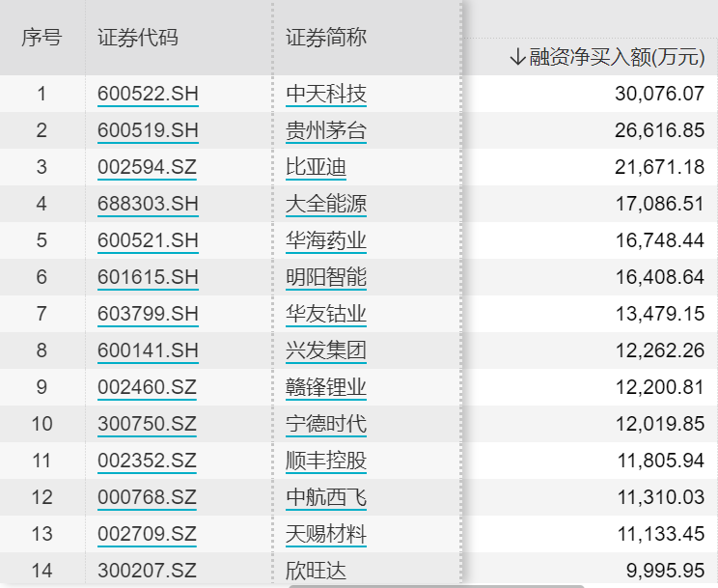Click the horizontal scrollbar at the bottom

(x=436, y=586)
